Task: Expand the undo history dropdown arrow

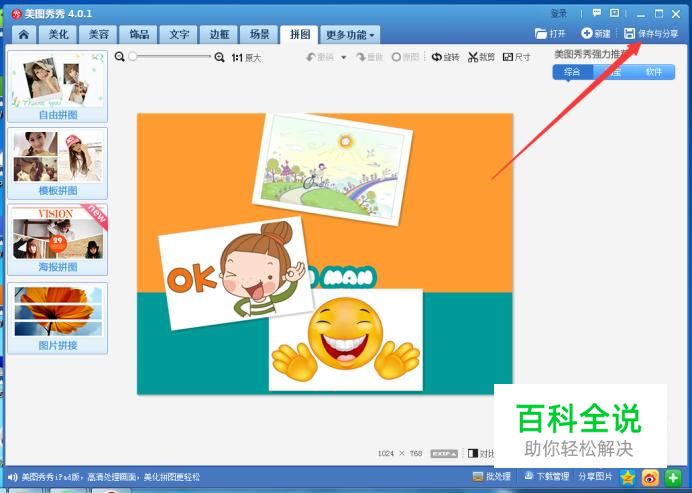Action: [343, 57]
